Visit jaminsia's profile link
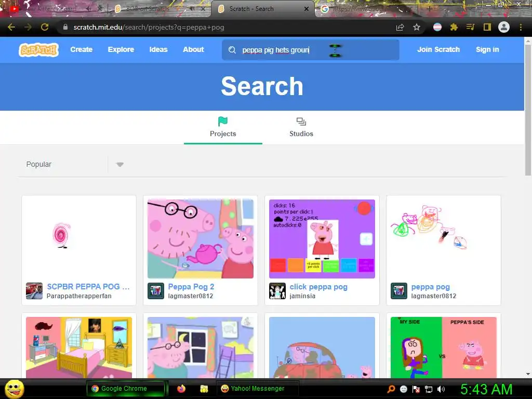The width and height of the screenshot is (532, 399). (302, 296)
